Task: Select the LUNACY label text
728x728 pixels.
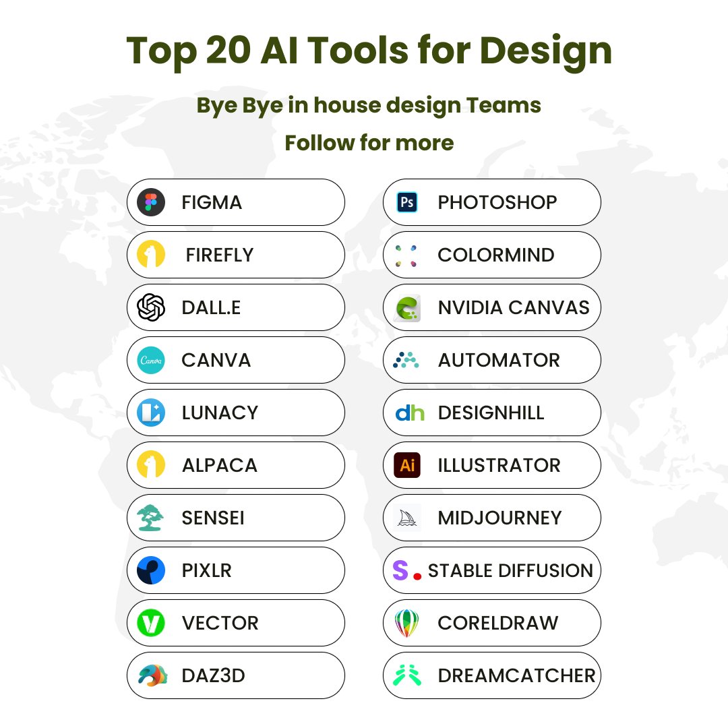Action: click(x=220, y=413)
